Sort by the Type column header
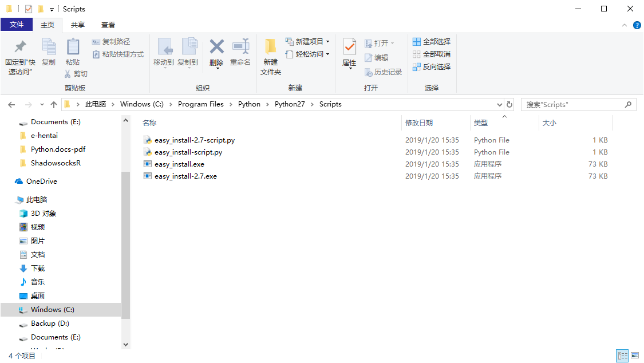 480,123
